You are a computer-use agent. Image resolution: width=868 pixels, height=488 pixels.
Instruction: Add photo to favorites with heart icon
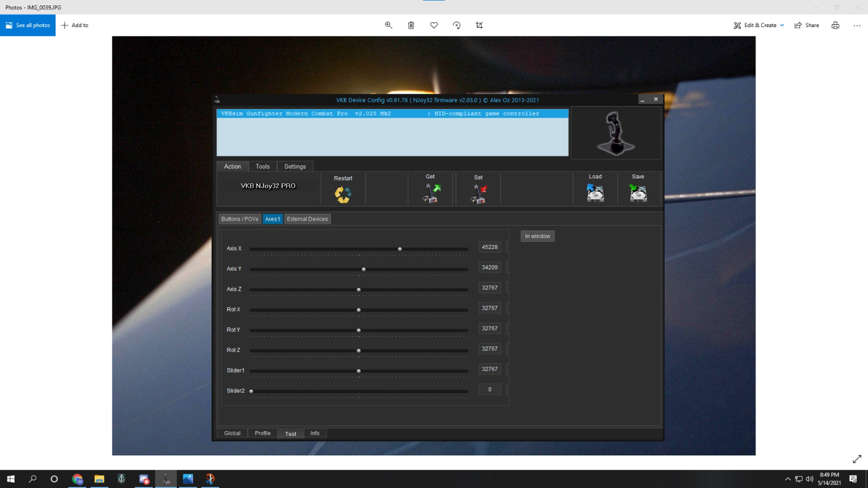coord(434,25)
